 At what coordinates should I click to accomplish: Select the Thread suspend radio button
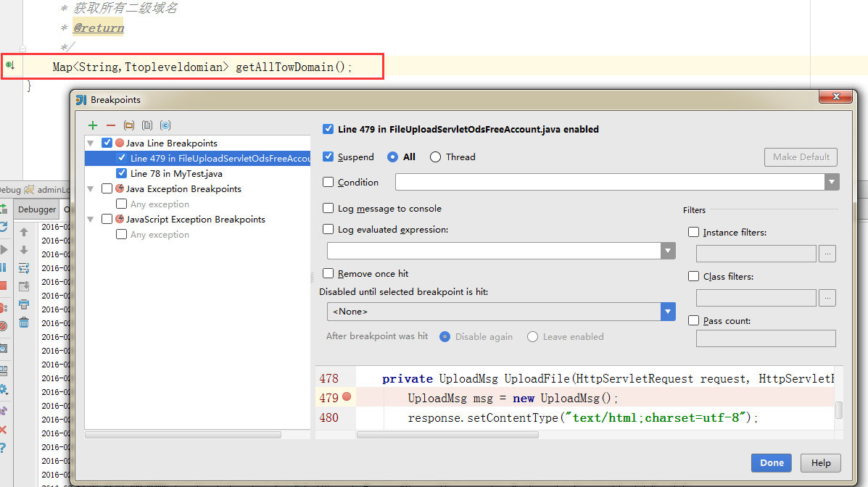(436, 157)
